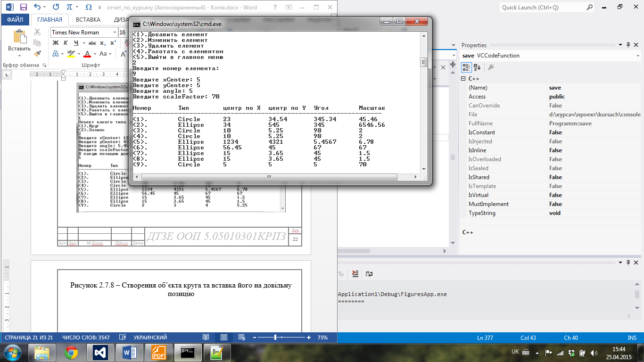Sort Properties alphabetically
This screenshot has width=644, height=362.
point(477,67)
